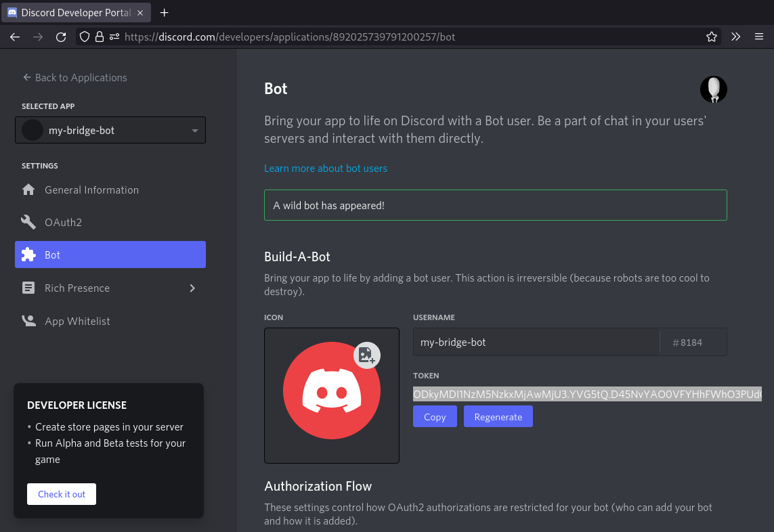Screen dimensions: 774x532
Task: Select the Discord Developer Portal tab
Action: [x=76, y=13]
